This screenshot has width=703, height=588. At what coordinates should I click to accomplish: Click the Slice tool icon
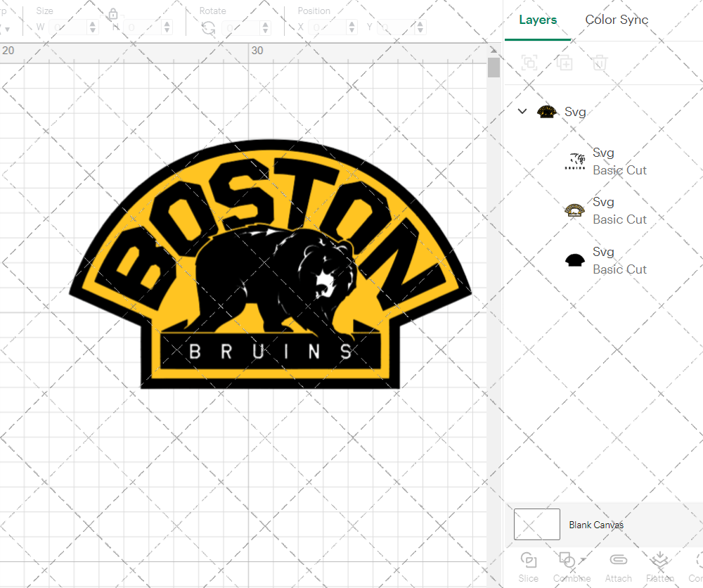528,561
